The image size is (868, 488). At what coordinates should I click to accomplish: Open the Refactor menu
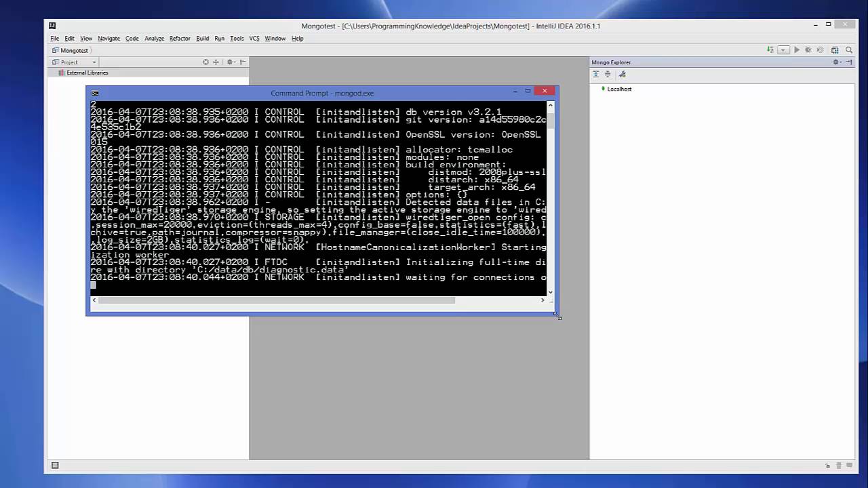tap(180, 39)
